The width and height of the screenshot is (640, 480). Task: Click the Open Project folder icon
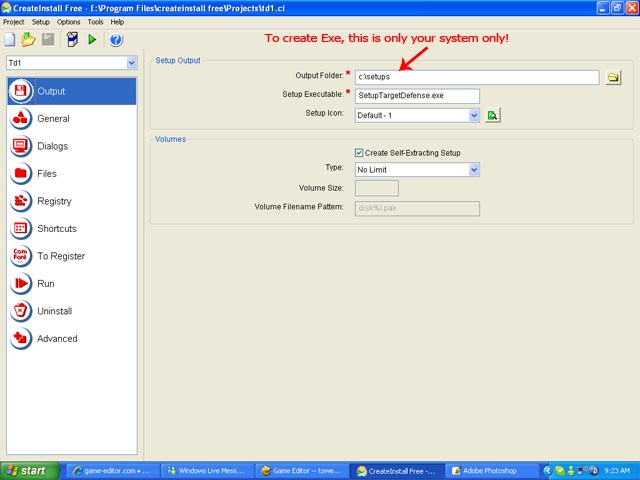[29, 40]
